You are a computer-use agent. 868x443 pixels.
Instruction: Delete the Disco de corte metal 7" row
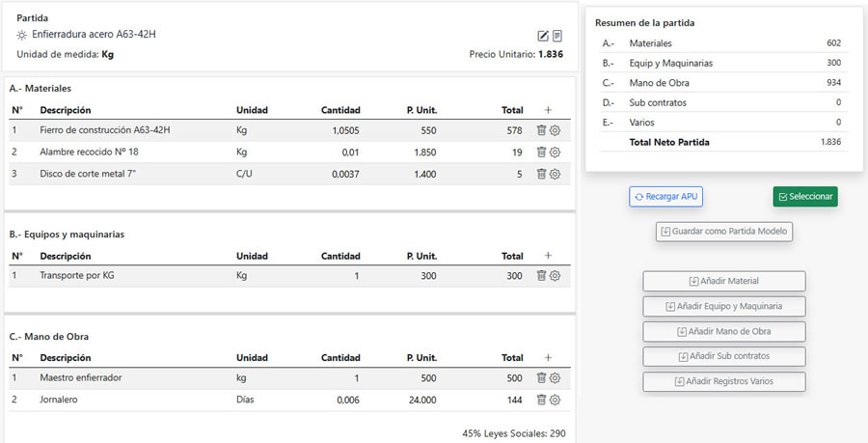coord(541,174)
